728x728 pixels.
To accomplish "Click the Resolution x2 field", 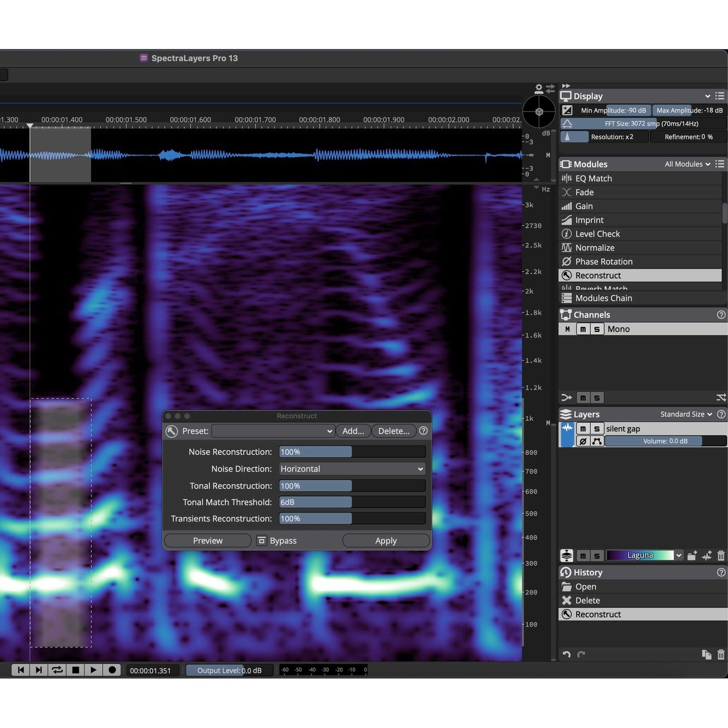I will [604, 137].
